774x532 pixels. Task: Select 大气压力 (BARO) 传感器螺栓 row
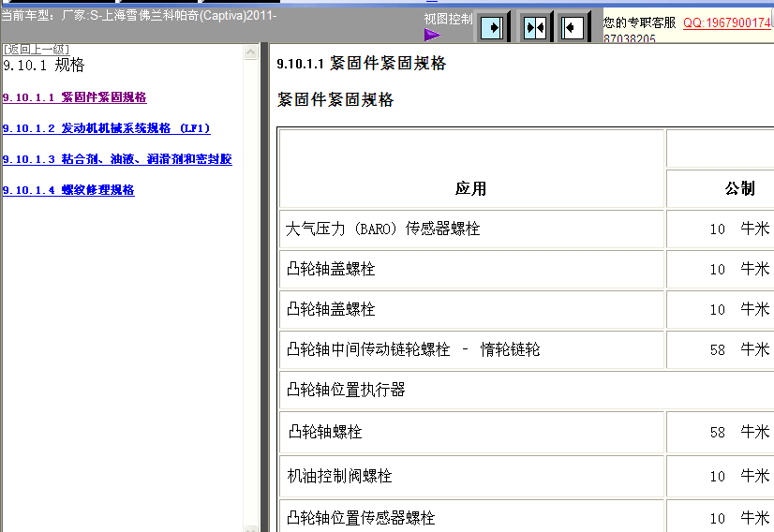(472, 229)
